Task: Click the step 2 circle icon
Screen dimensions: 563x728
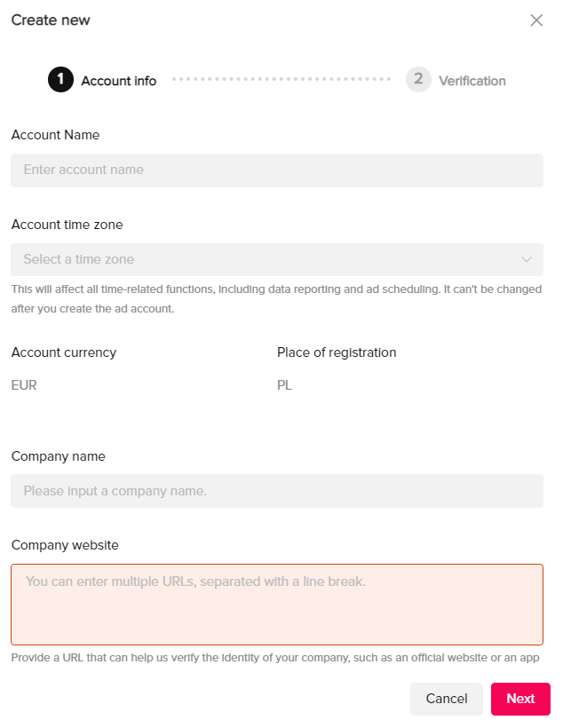Action: click(x=418, y=79)
